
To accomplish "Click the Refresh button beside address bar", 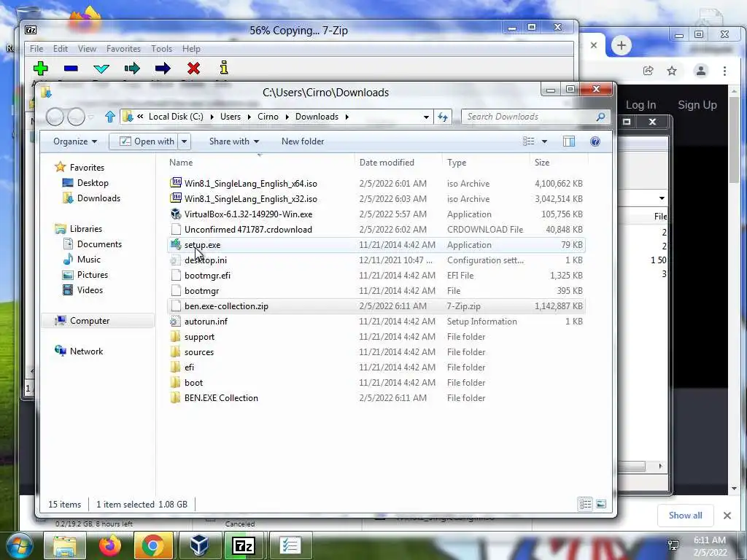I will tap(443, 117).
